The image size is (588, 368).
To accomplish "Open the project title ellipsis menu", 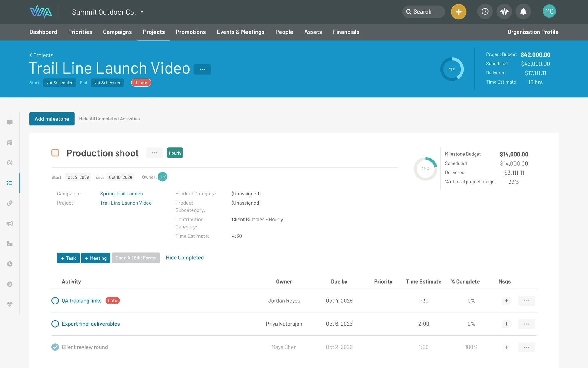I will (202, 70).
